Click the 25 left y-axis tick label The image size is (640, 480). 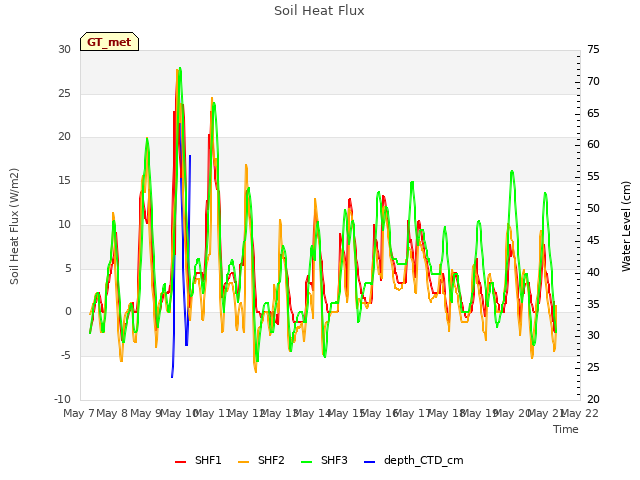(x=64, y=93)
